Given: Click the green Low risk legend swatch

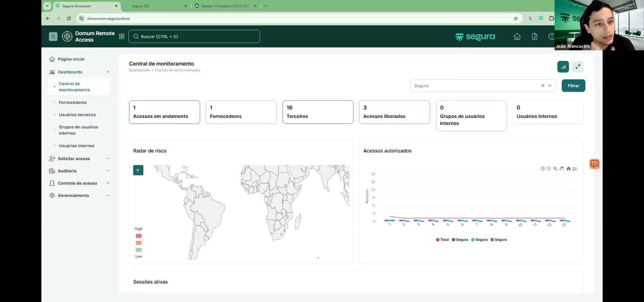Looking at the screenshot, I should [x=139, y=250].
